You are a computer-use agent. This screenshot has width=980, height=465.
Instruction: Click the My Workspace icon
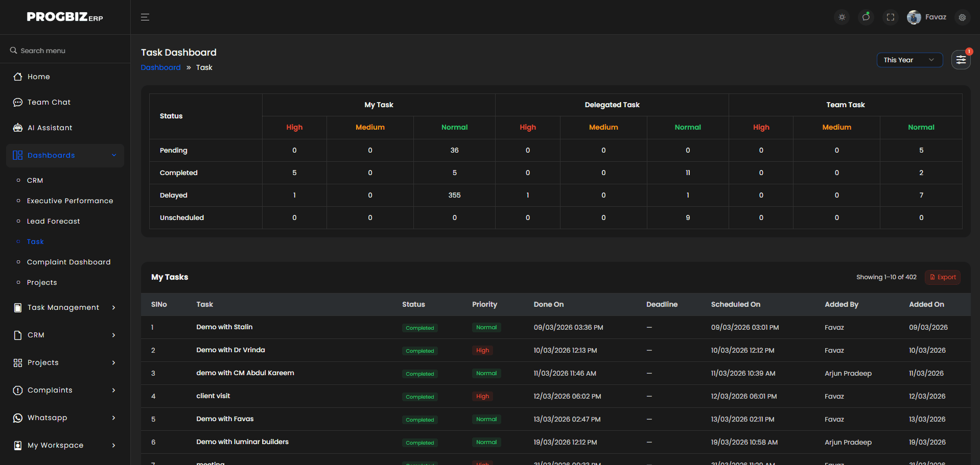18,445
